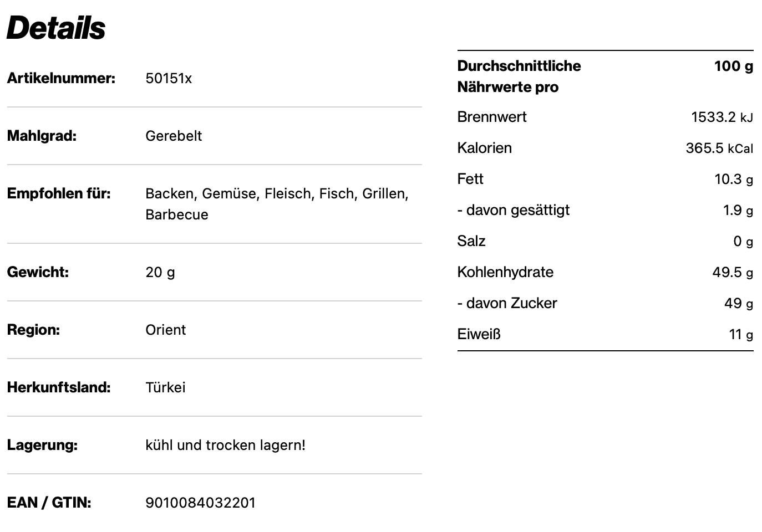Click the storage note kühl und trocken lagern
The width and height of the screenshot is (762, 532).
pyautogui.click(x=225, y=445)
